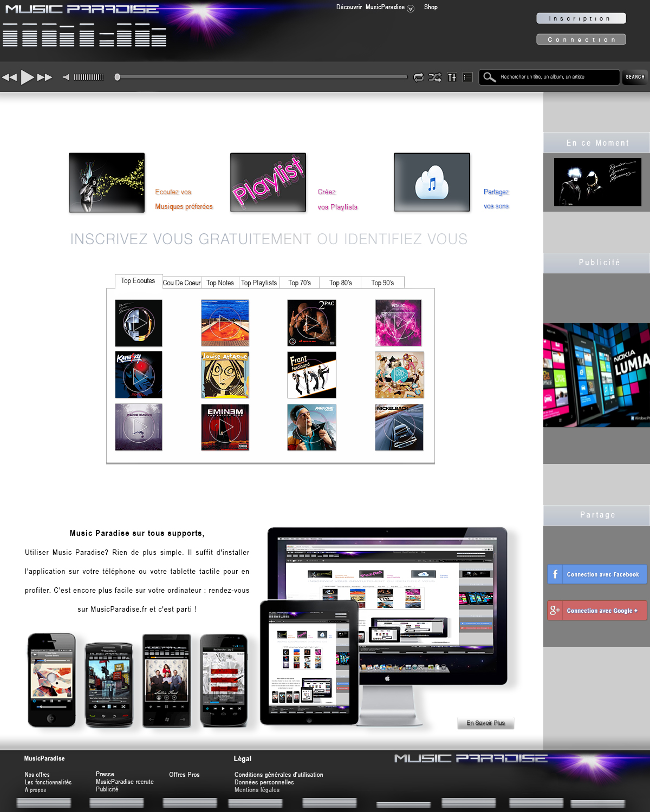Open 'Presse' footer link
650x812 pixels.
(x=105, y=774)
